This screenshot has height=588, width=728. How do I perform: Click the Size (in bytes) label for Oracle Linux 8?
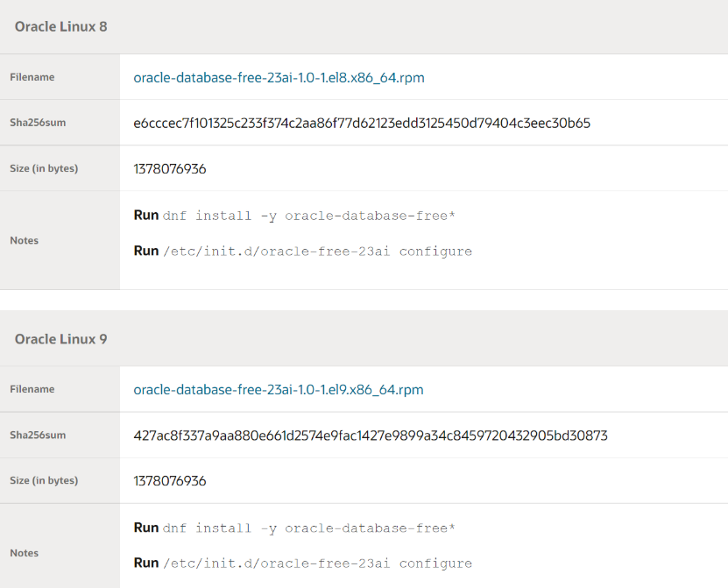44,169
